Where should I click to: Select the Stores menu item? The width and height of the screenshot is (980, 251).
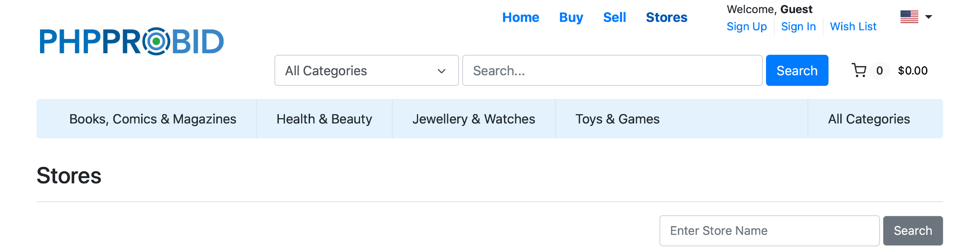(666, 17)
